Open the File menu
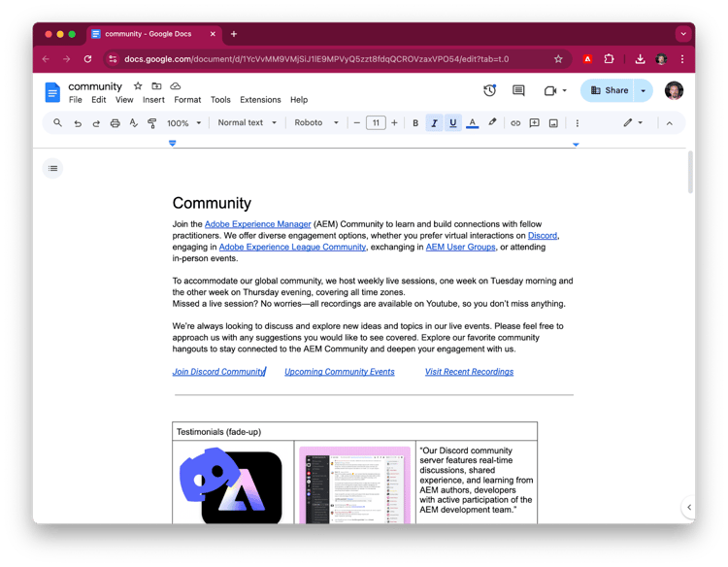The image size is (728, 567). [75, 100]
